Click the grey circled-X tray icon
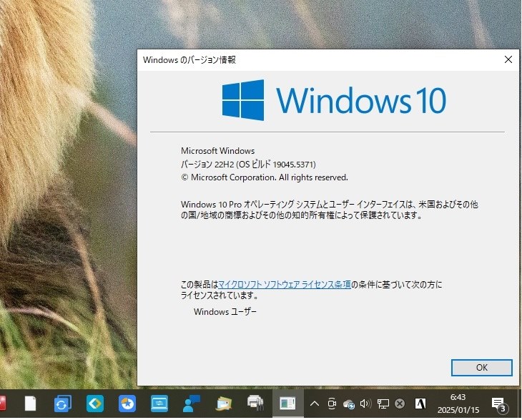The width and height of the screenshot is (522, 420). [x=400, y=404]
